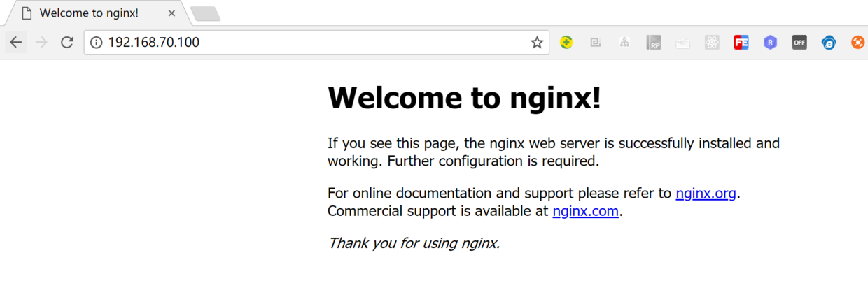The image size is (868, 304).
Task: Open the Axure RP extension icon
Action: 654,43
